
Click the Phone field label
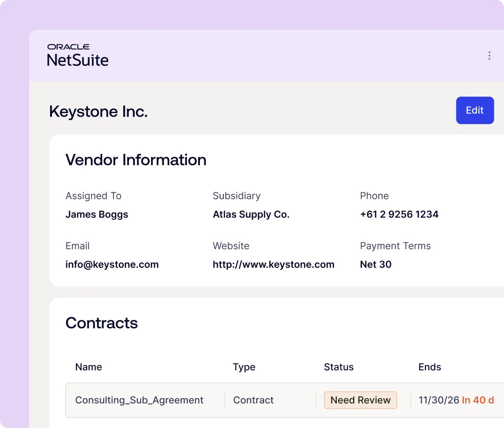tap(374, 196)
